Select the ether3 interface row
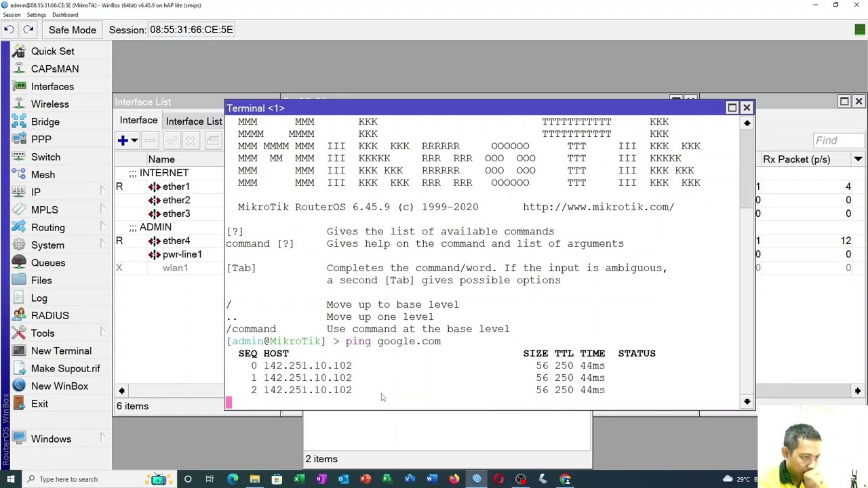This screenshot has width=868, height=488. 170,213
